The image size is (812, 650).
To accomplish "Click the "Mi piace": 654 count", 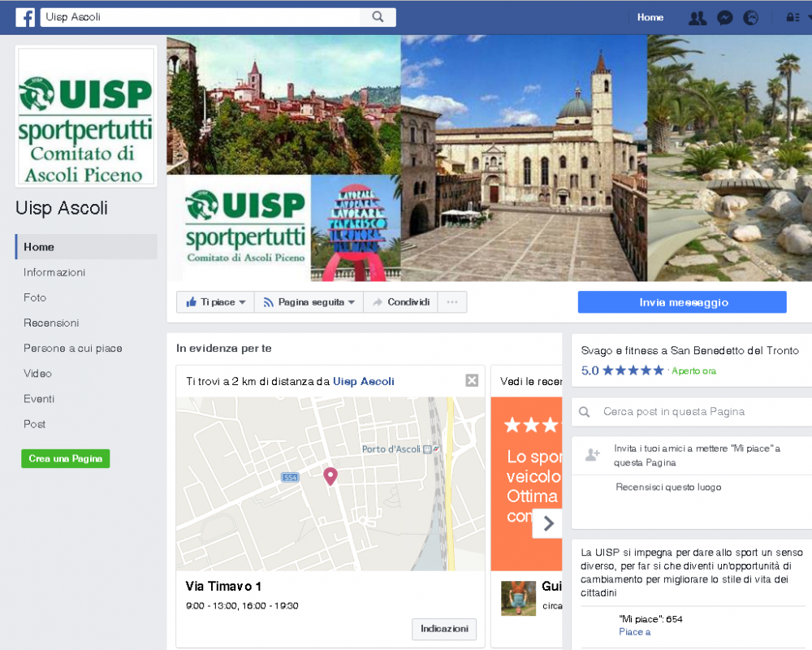I will (x=650, y=619).
